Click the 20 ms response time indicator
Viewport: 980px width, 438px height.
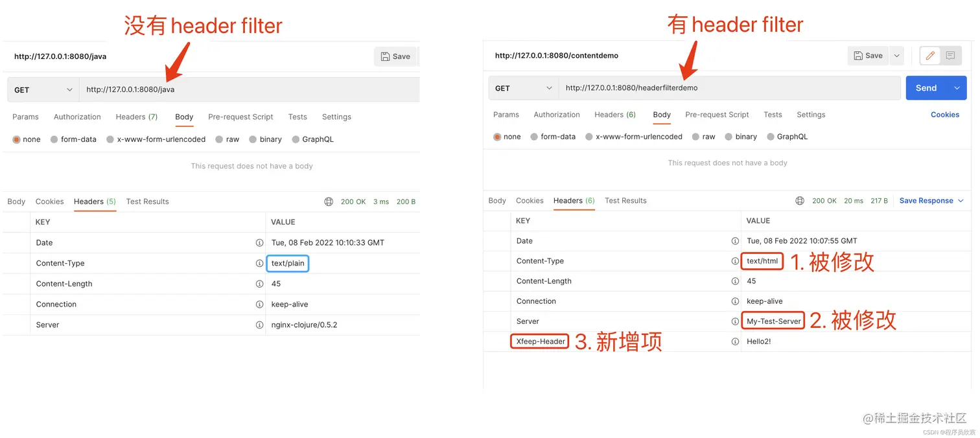pyautogui.click(x=854, y=201)
